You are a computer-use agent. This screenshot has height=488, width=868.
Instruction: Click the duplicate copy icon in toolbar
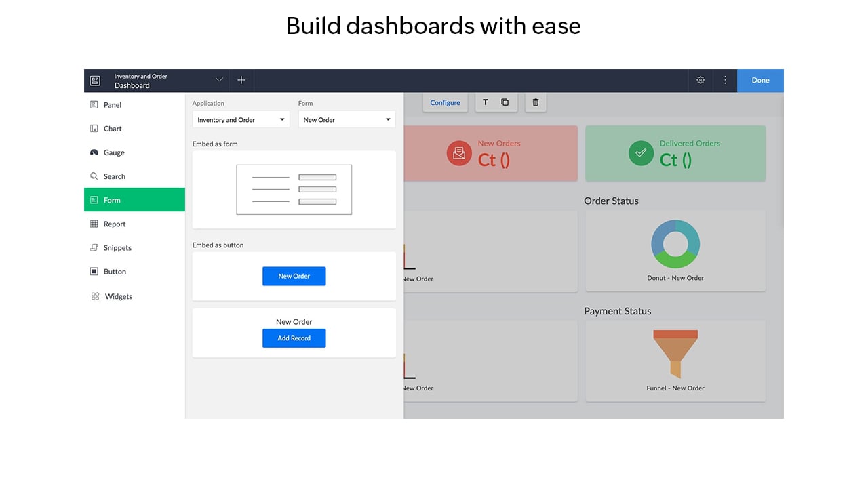coord(505,102)
